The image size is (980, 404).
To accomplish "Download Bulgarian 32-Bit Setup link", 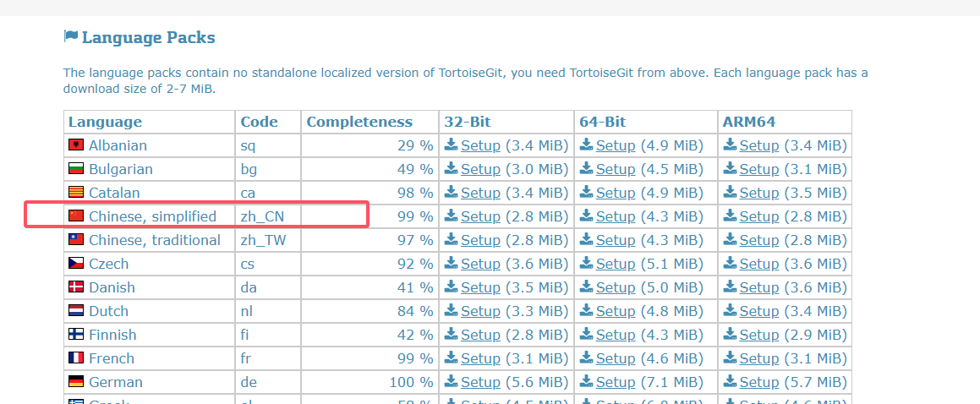I will 480,169.
